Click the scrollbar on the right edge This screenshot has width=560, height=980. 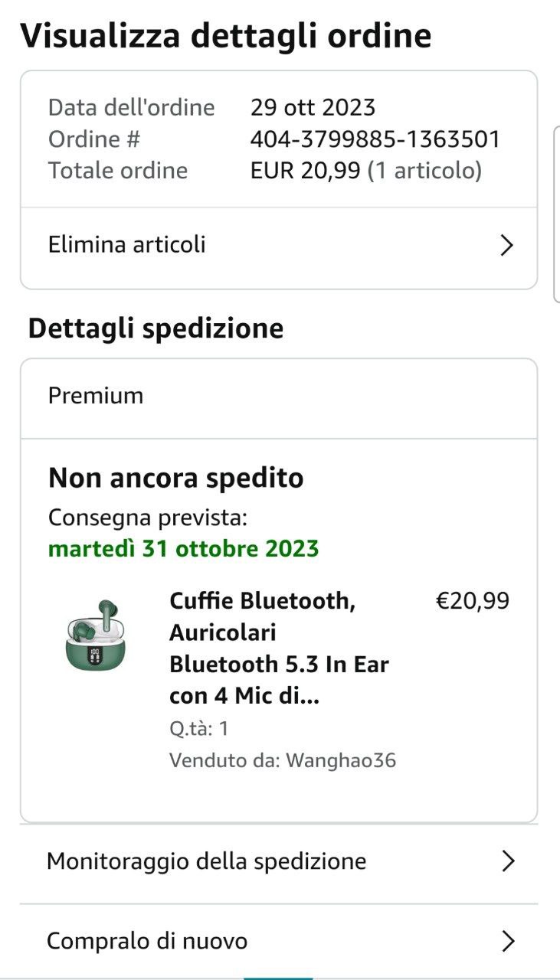(x=556, y=214)
